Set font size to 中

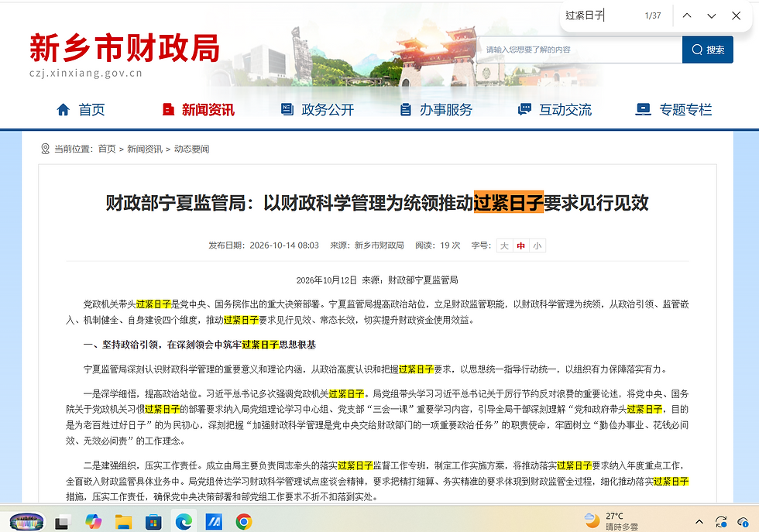[520, 245]
